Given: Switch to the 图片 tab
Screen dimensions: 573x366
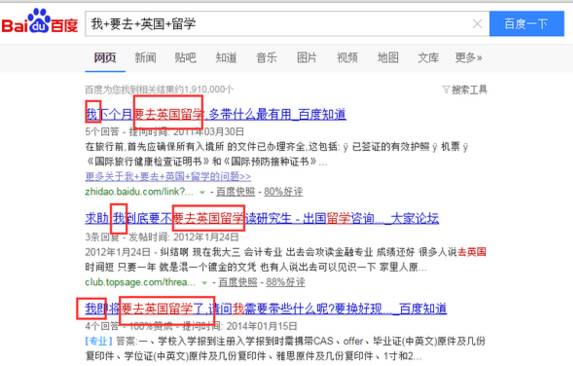Looking at the screenshot, I should 307,57.
